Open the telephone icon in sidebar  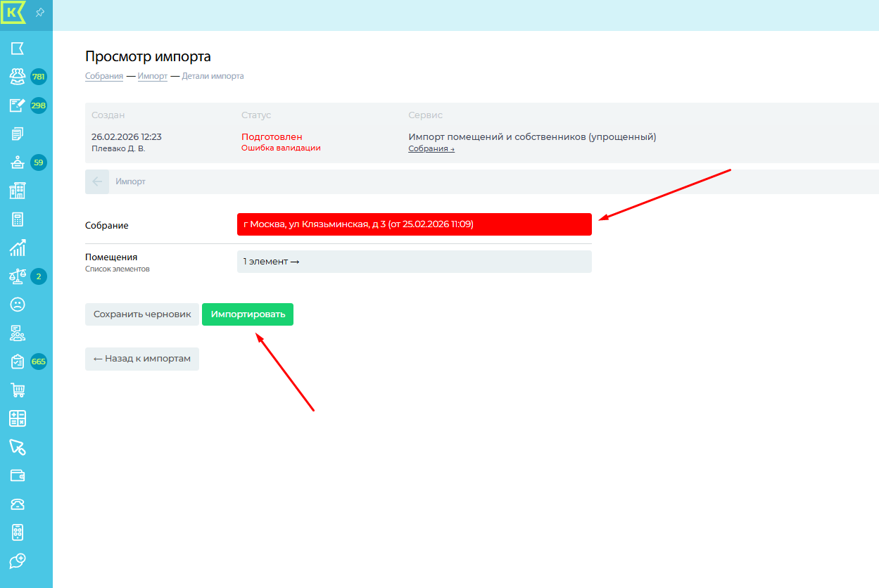coord(18,504)
